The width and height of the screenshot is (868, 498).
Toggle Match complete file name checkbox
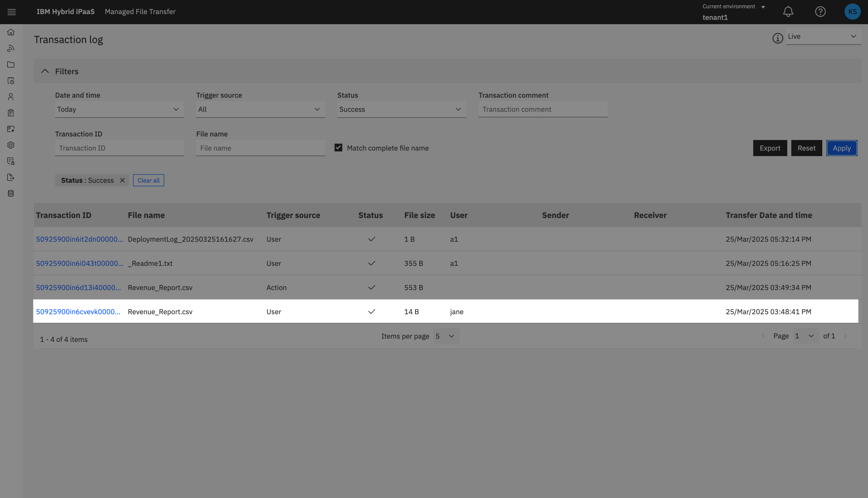pos(338,148)
